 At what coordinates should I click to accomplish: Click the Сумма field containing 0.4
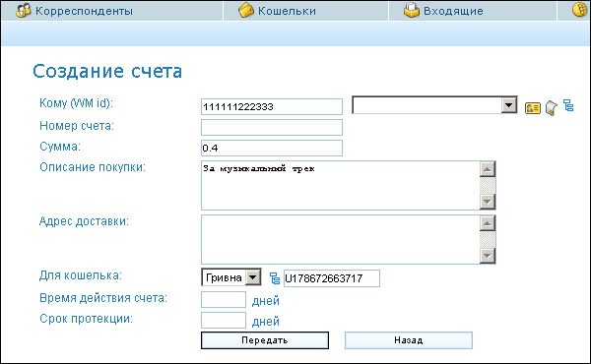[x=272, y=148]
